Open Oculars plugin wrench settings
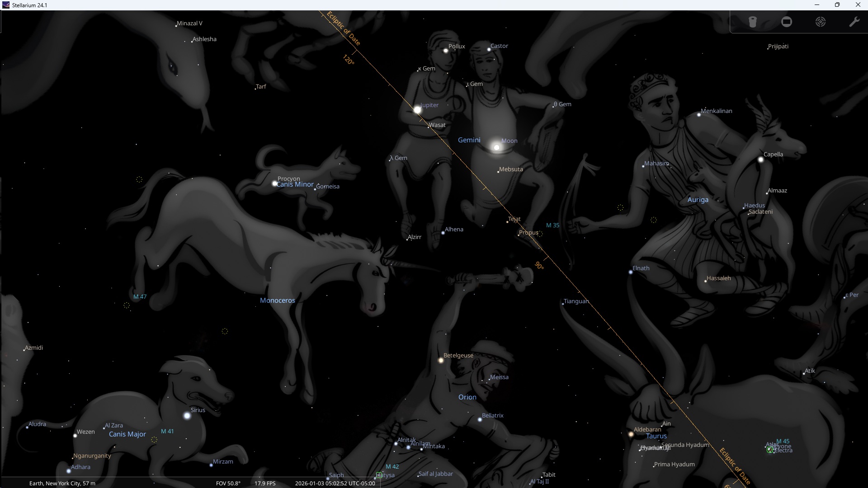The height and width of the screenshot is (488, 868). point(854,22)
